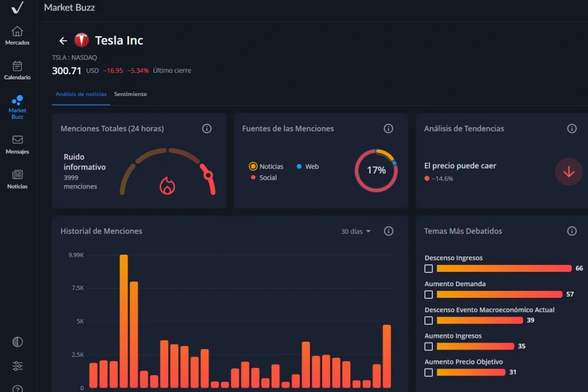Viewport: 588px width, 392px height.
Task: Click the -16.95 price change value
Action: tap(113, 71)
